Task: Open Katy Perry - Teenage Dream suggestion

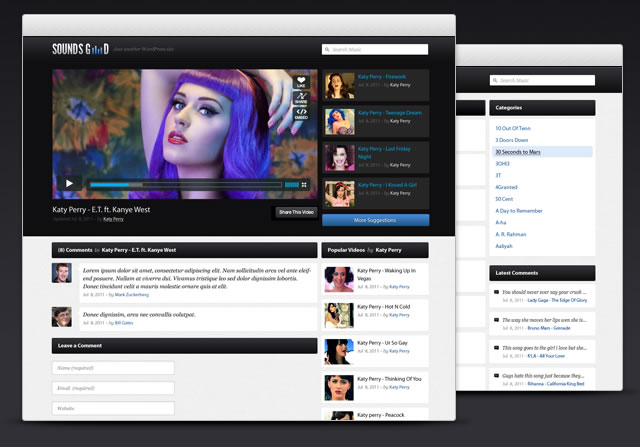Action: click(390, 113)
